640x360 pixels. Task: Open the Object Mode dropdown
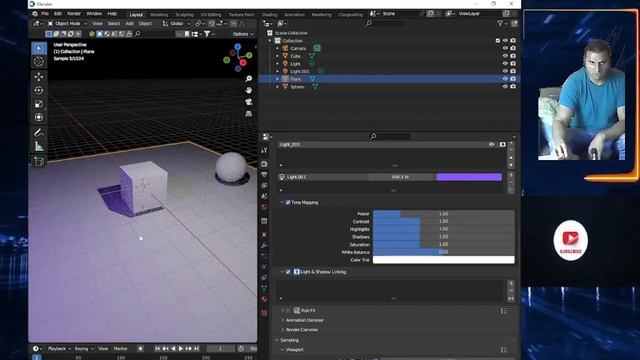(67, 24)
